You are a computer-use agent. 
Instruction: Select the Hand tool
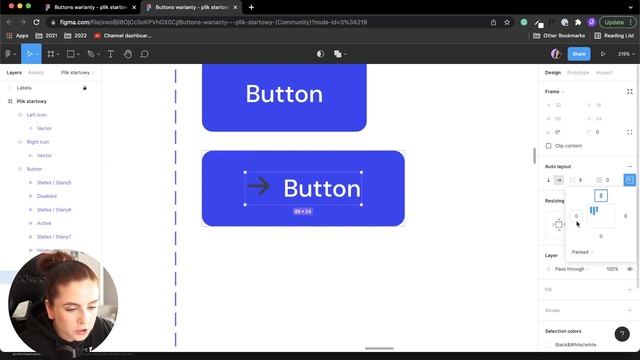128,54
